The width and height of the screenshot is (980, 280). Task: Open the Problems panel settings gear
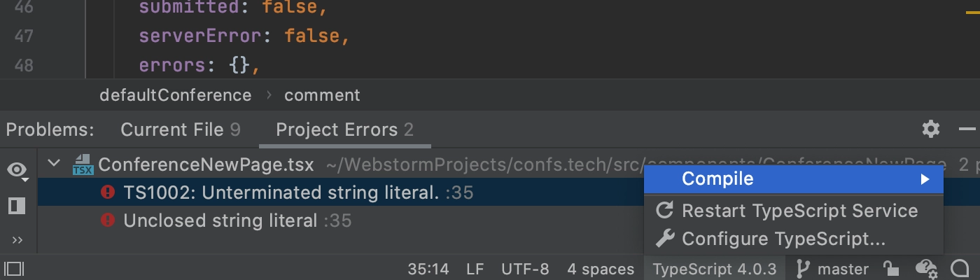(930, 129)
